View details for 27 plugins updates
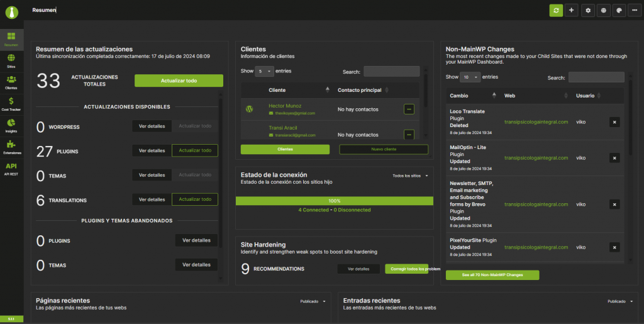This screenshot has height=324, width=644. (x=152, y=150)
